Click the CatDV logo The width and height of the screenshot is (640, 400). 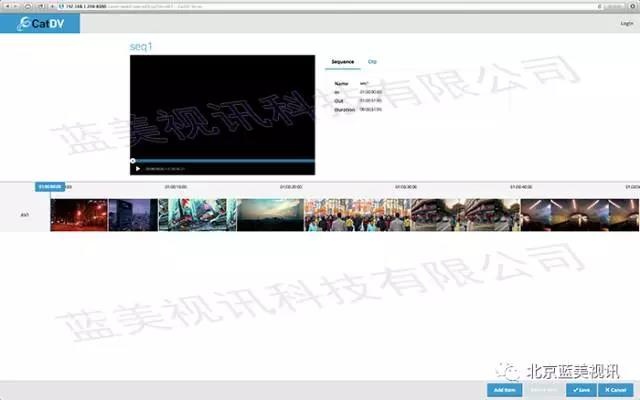pyautogui.click(x=40, y=24)
